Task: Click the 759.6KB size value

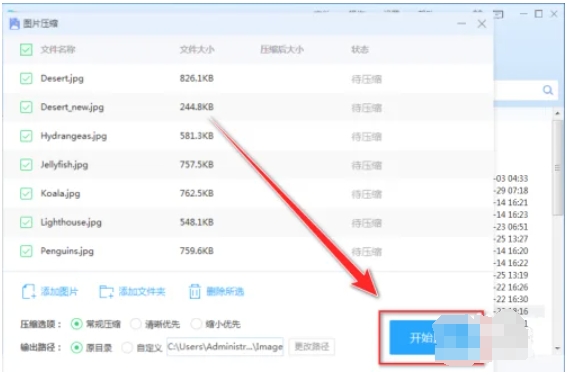Action: 197,251
